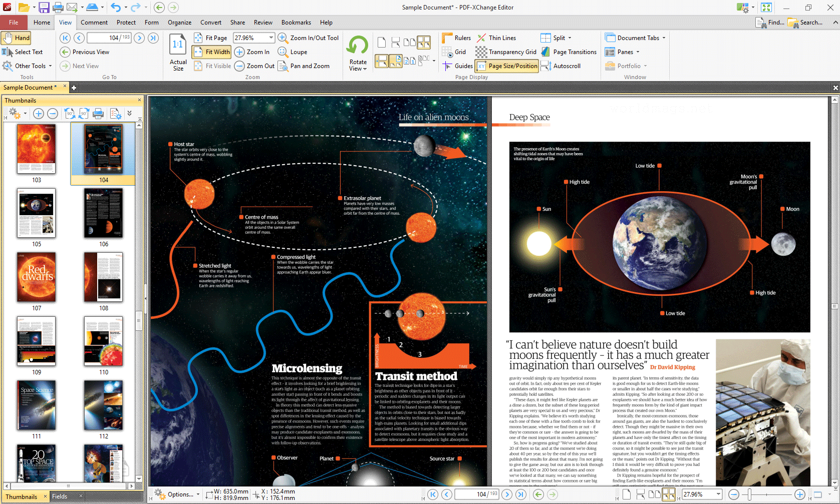Image resolution: width=840 pixels, height=504 pixels.
Task: Expand the Document Tabs dropdown
Action: (x=635, y=38)
